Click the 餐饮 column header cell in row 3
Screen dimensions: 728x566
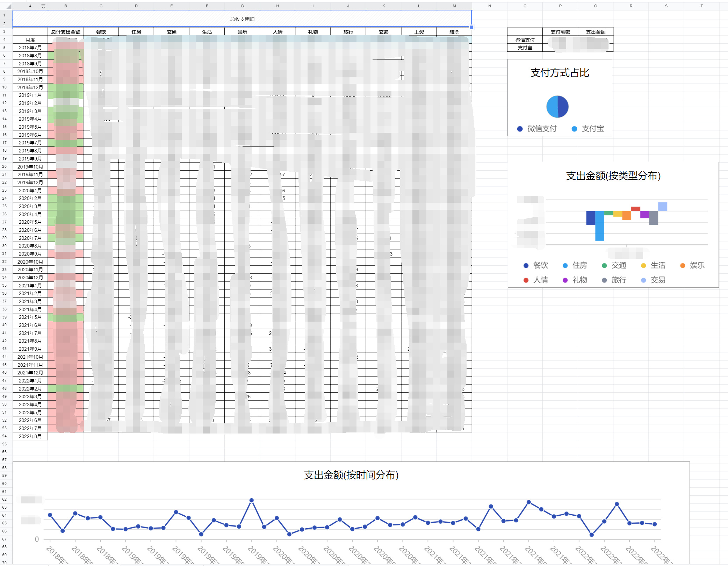pyautogui.click(x=101, y=32)
